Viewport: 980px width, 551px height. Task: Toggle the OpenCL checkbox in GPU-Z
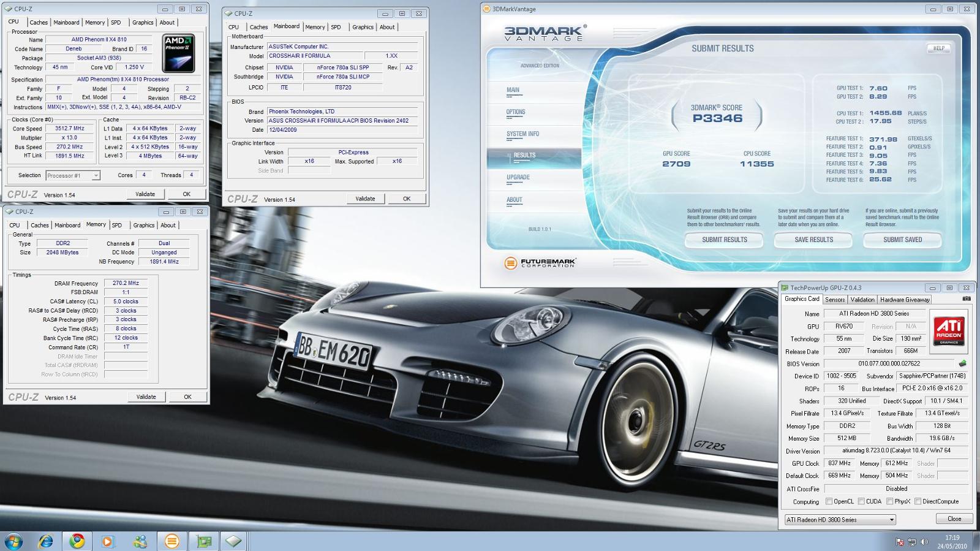click(x=829, y=501)
